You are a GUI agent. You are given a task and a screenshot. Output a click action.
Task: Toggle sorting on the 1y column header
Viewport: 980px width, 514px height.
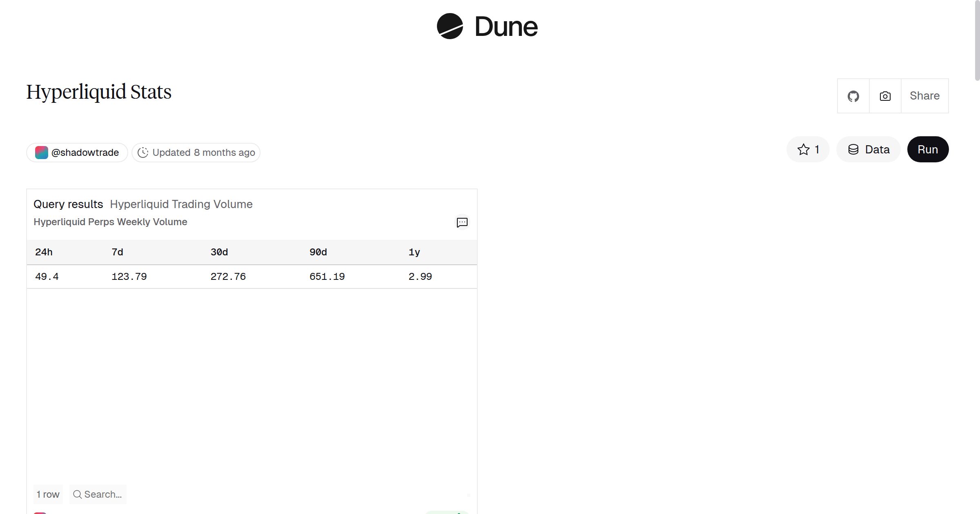tap(414, 252)
